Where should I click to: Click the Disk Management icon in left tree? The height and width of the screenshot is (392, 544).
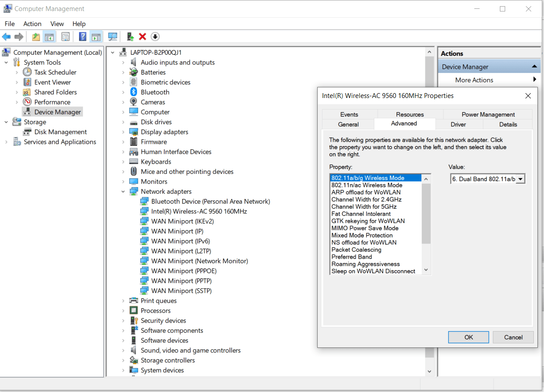[x=27, y=132]
